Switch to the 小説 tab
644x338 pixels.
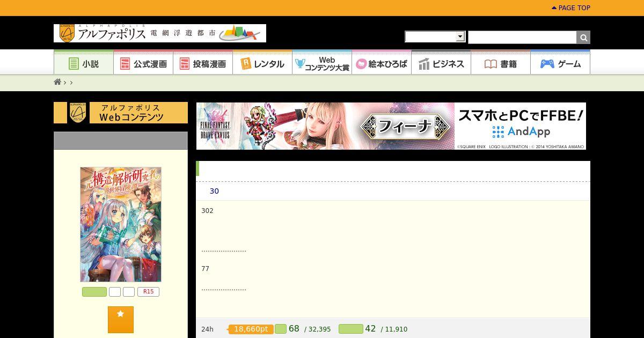pyautogui.click(x=84, y=63)
